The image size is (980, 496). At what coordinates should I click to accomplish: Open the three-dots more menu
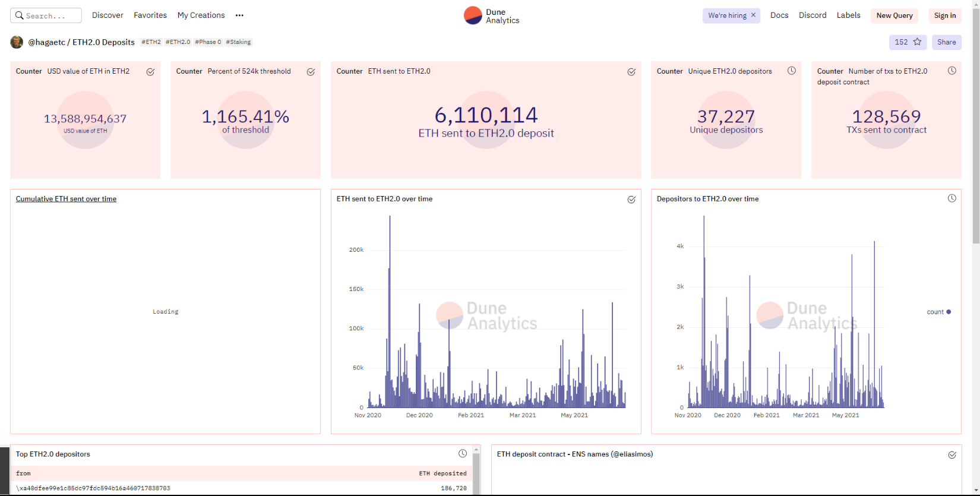pyautogui.click(x=239, y=15)
